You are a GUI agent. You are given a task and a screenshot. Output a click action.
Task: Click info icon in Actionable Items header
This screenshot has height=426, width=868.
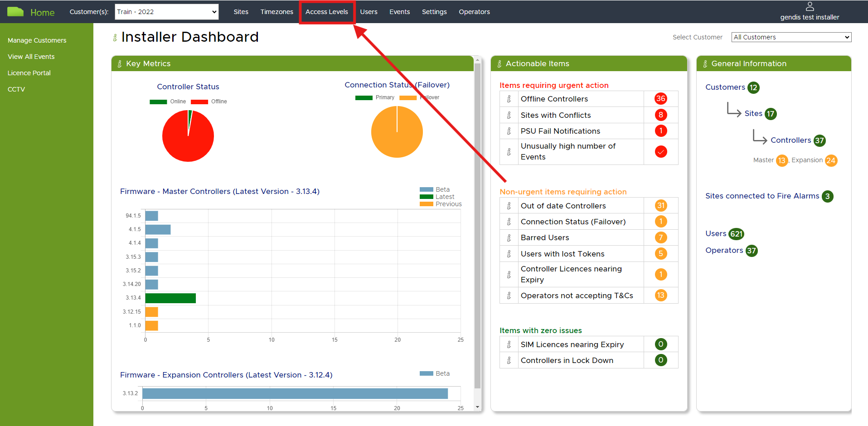[499, 64]
